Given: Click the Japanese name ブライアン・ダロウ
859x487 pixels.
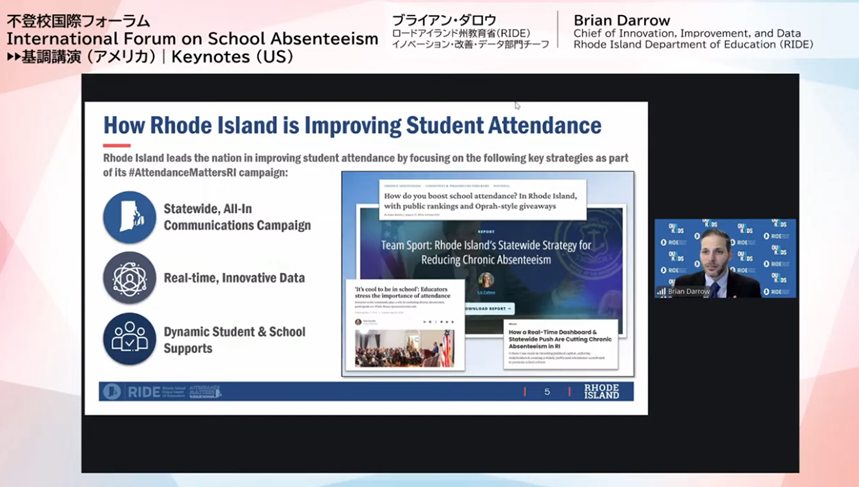Looking at the screenshot, I should pyautogui.click(x=444, y=20).
